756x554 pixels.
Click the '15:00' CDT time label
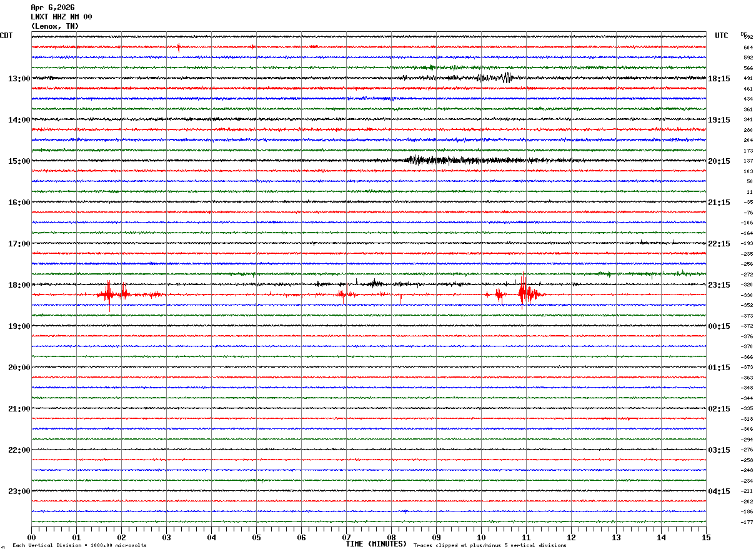point(19,161)
